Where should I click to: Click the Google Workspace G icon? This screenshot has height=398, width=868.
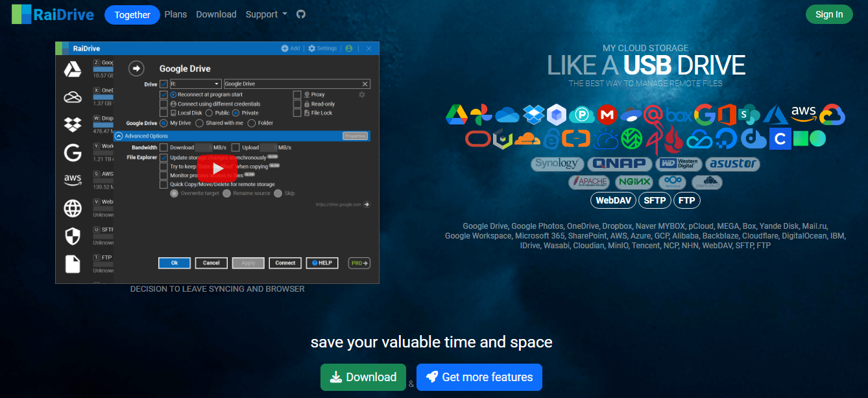click(705, 115)
